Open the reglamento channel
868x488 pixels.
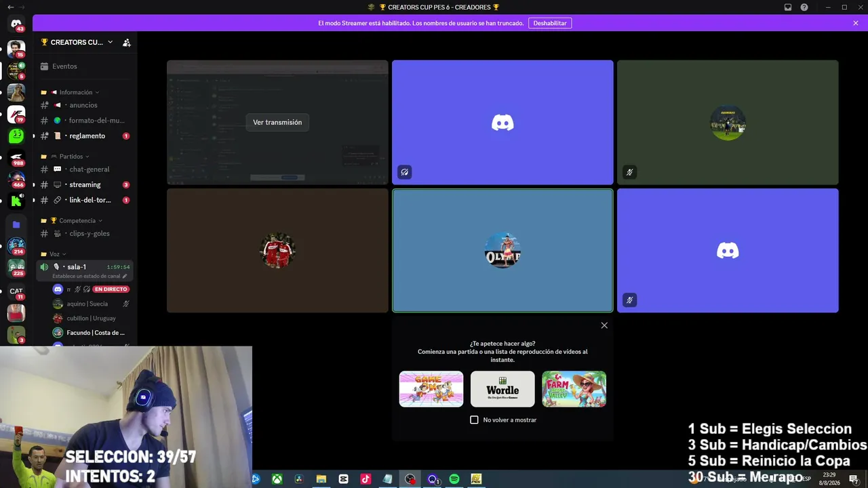point(85,136)
